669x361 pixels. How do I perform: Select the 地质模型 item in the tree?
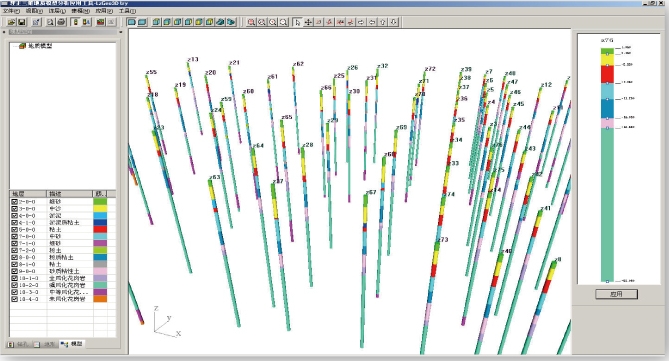point(40,46)
